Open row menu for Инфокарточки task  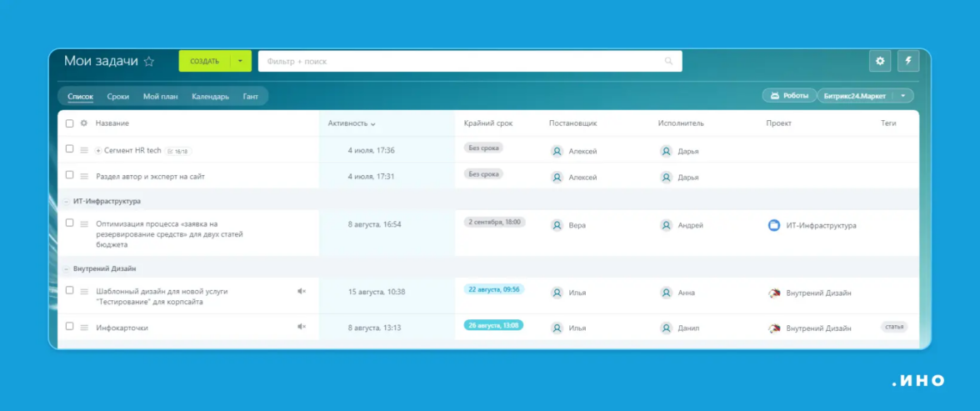[x=84, y=327]
